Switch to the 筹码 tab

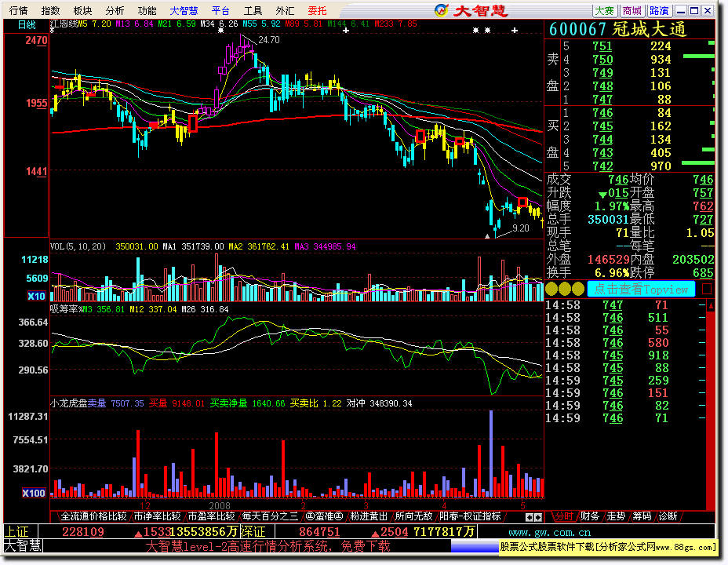coord(642,516)
